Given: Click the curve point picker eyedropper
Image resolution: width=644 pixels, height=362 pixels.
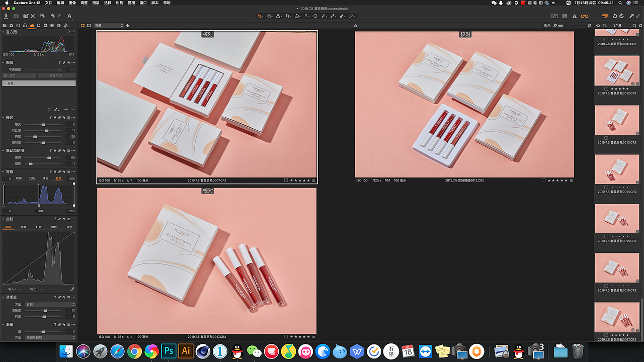Looking at the screenshot, I should point(72,289).
